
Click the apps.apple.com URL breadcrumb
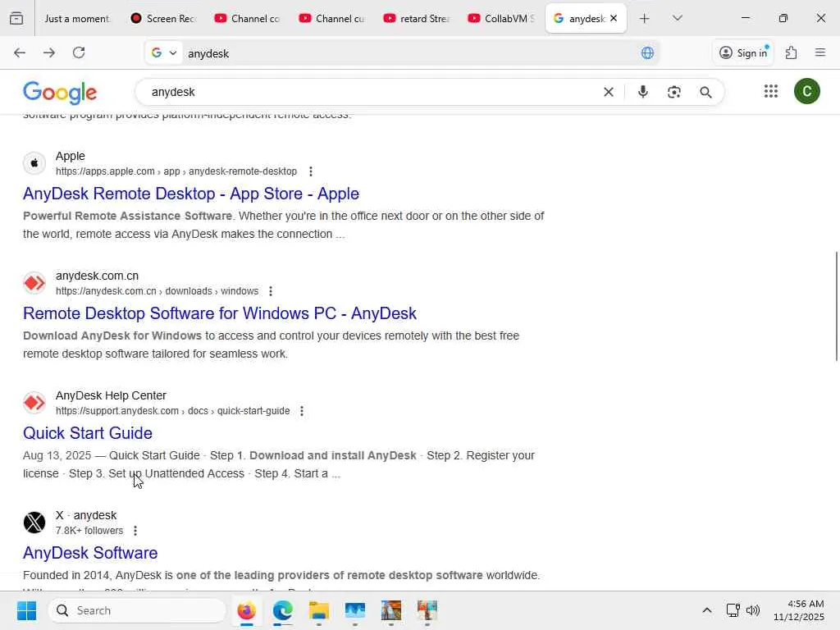pyautogui.click(x=176, y=171)
